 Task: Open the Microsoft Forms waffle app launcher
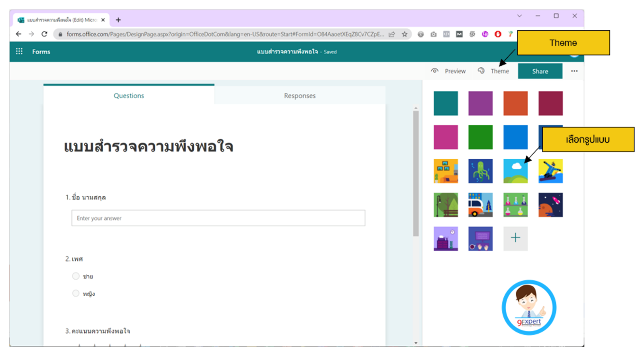coord(19,51)
